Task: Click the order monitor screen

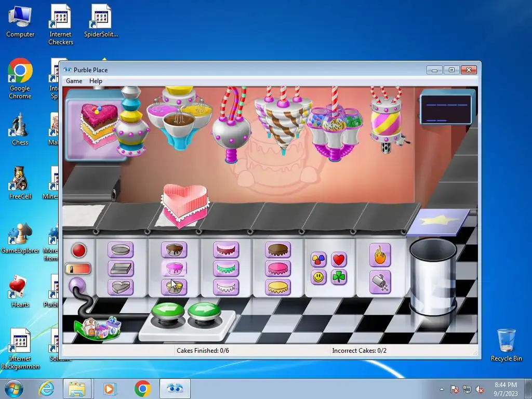Action: point(447,109)
